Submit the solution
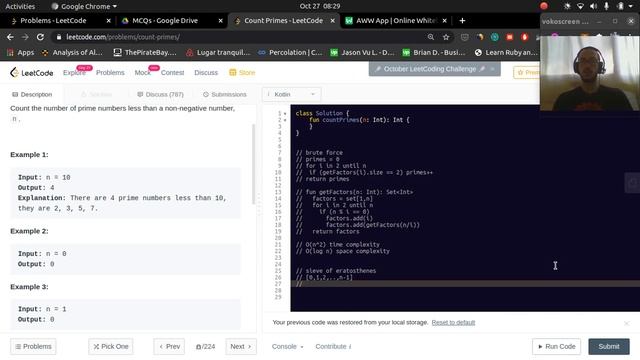Viewport: 640px width, 360px height. pos(609,347)
